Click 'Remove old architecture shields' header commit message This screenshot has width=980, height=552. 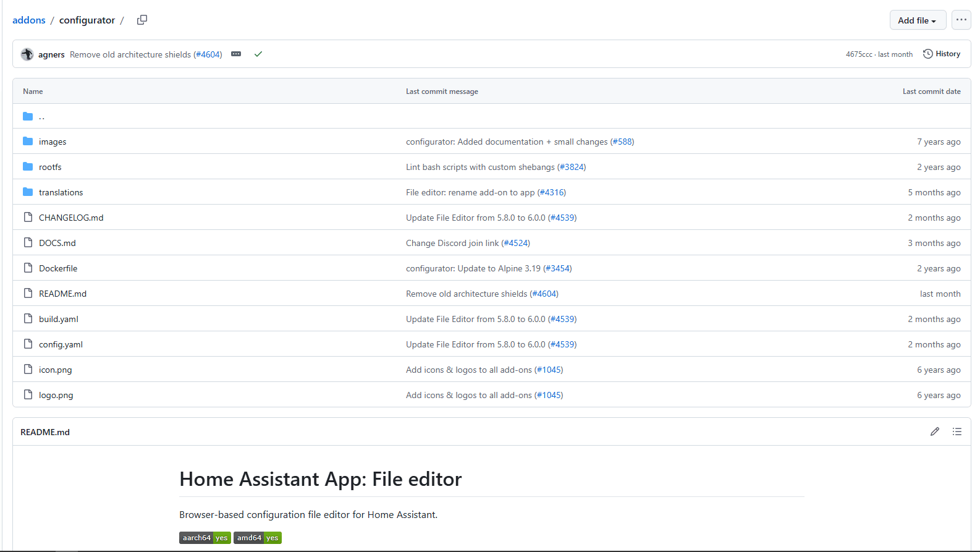130,54
